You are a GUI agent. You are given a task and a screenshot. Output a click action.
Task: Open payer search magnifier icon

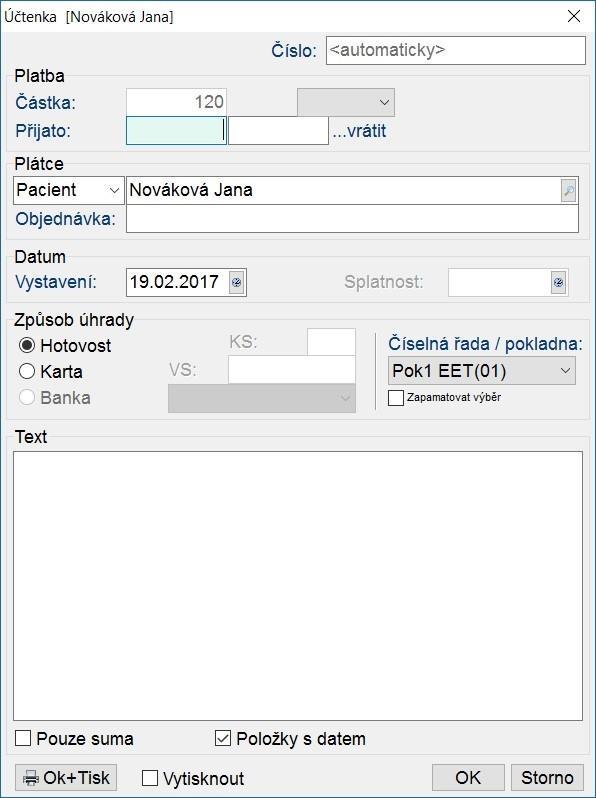[569, 191]
